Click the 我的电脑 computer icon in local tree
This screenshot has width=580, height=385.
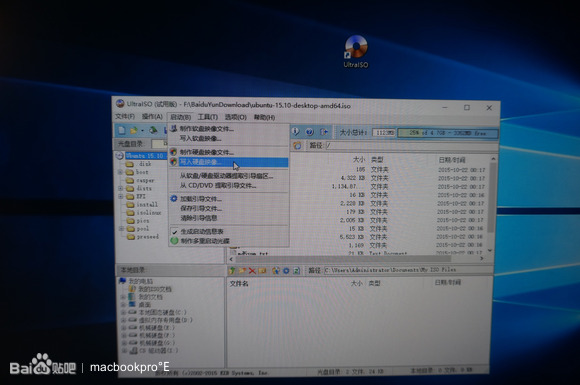pos(122,281)
